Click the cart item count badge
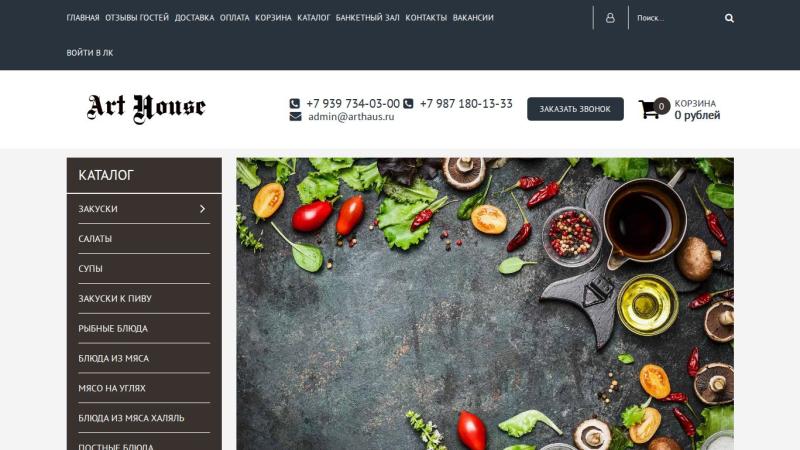 [661, 106]
